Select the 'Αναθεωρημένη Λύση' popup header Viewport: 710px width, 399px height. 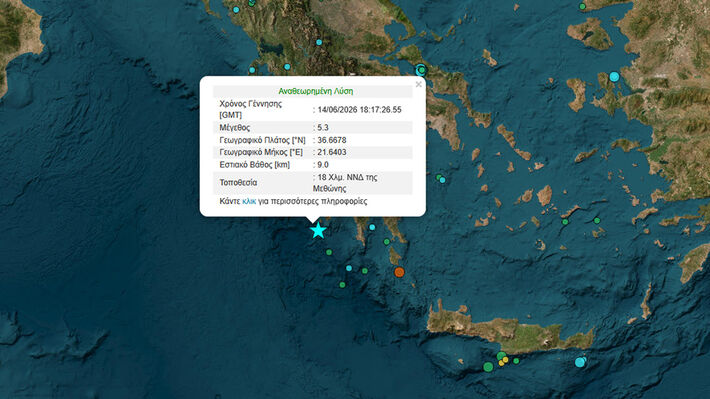coord(316,91)
